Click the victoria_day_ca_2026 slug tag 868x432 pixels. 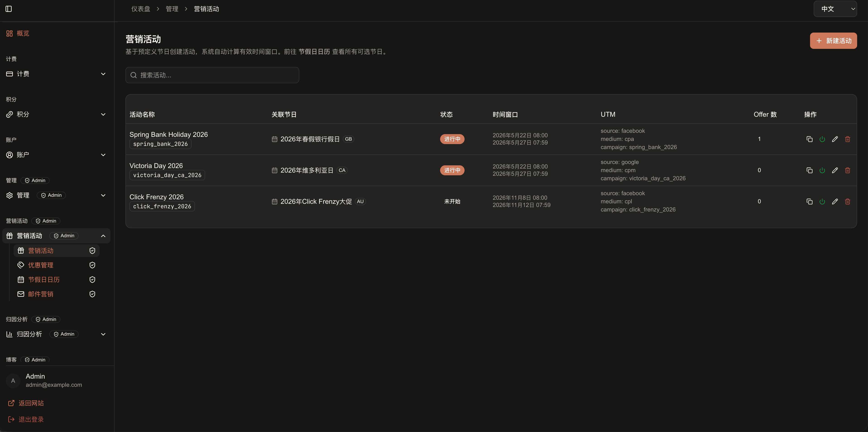[x=167, y=175]
